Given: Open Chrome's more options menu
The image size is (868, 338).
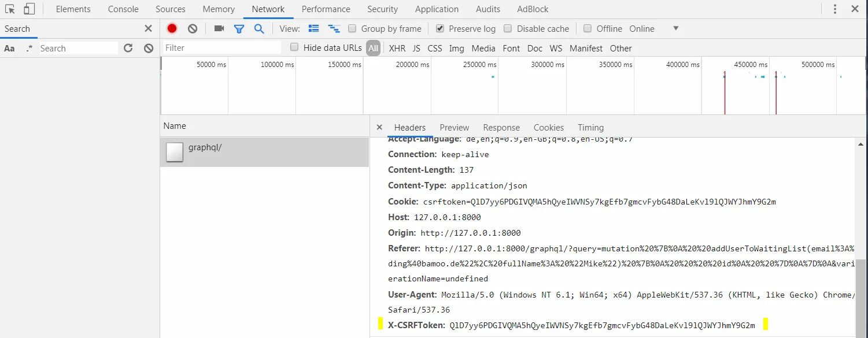Looking at the screenshot, I should click(x=836, y=9).
